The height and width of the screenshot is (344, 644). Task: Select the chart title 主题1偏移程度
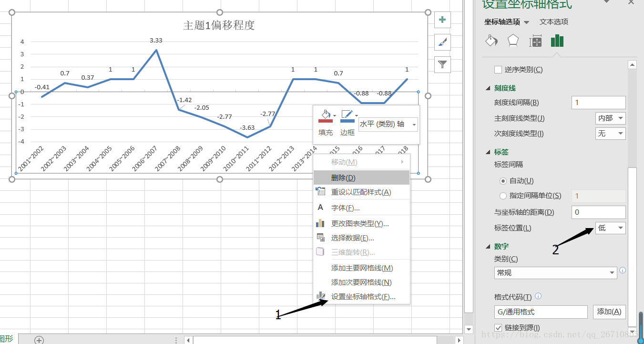[x=219, y=25]
